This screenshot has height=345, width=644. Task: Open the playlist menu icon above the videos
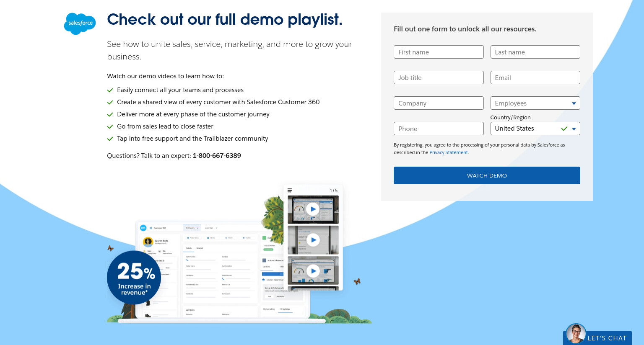290,191
